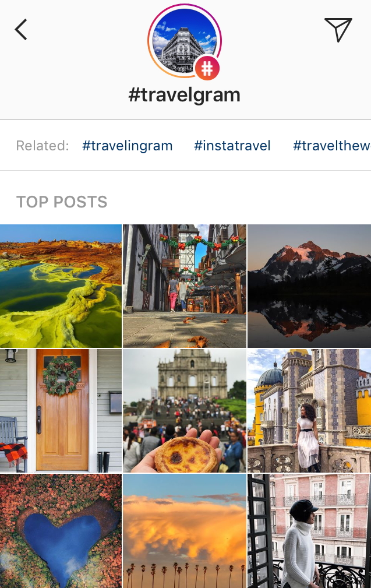Open the #travelgram hashtag story ring

pyautogui.click(x=185, y=41)
